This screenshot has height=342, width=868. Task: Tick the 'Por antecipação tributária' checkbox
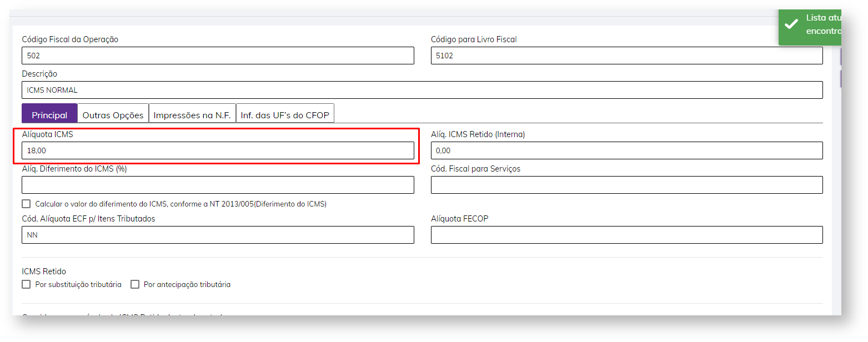[135, 284]
